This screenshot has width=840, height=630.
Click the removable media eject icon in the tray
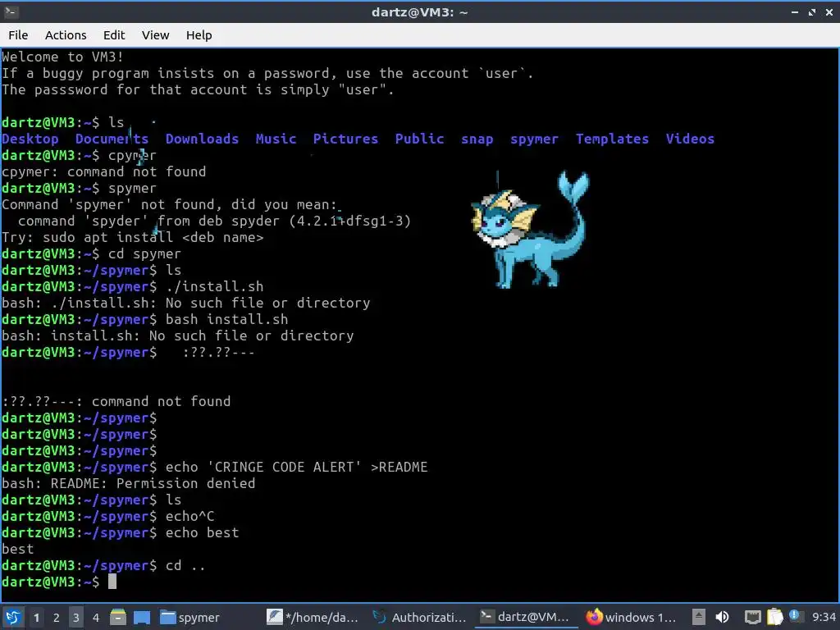[699, 617]
